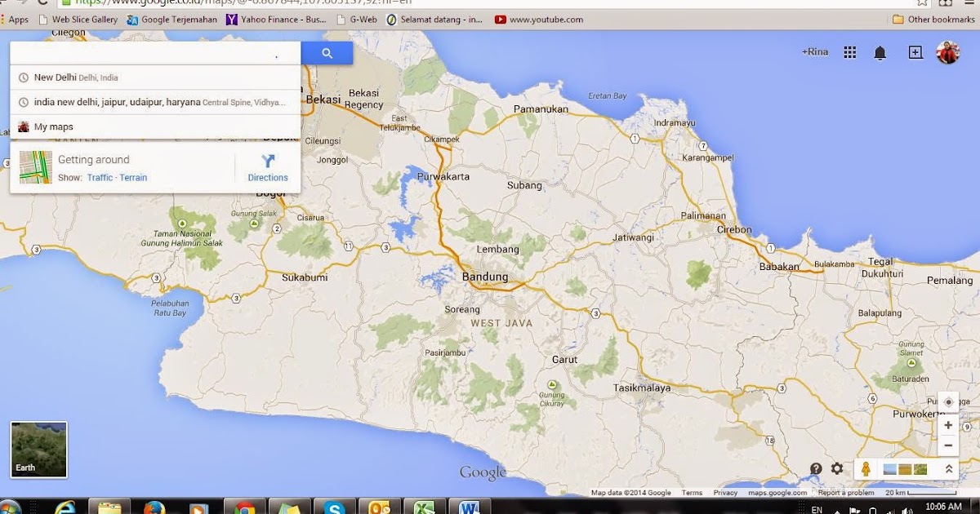This screenshot has height=514, width=980.
Task: Select the My maps suggestion icon
Action: [22, 126]
